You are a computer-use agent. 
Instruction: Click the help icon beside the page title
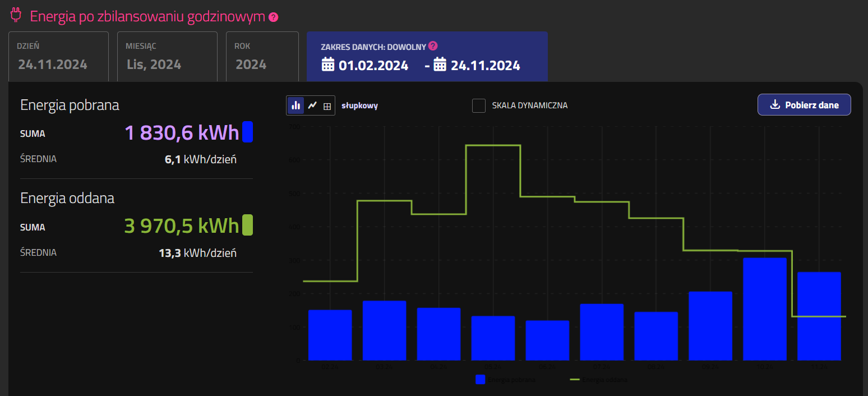click(x=273, y=17)
